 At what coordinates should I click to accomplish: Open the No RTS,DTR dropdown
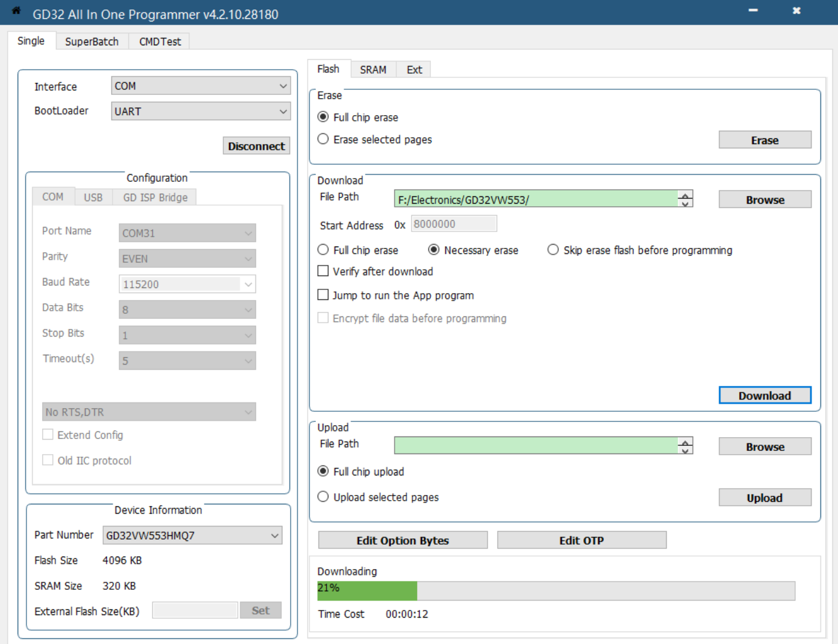[x=149, y=412]
